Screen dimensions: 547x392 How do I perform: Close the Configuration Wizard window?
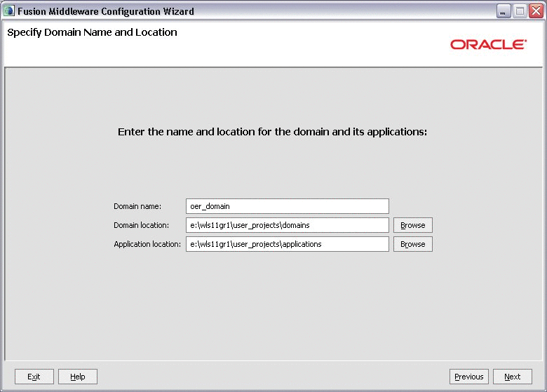(x=536, y=11)
